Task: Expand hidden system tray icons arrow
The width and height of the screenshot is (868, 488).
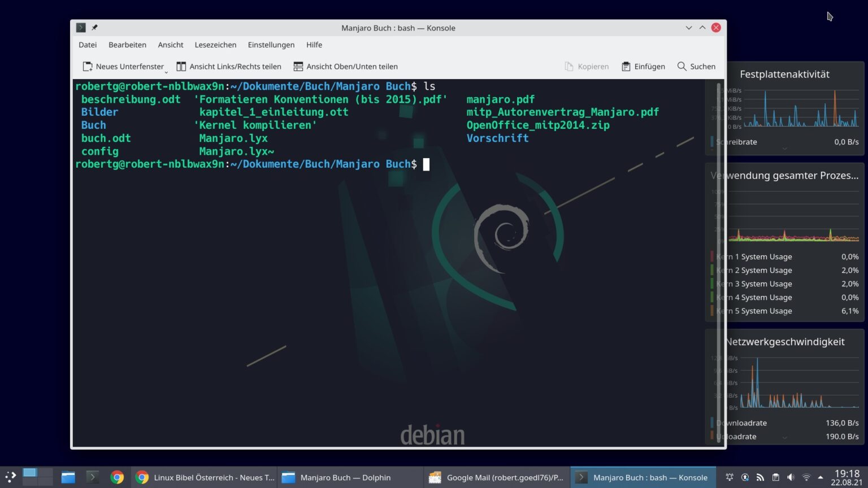Action: 821,476
